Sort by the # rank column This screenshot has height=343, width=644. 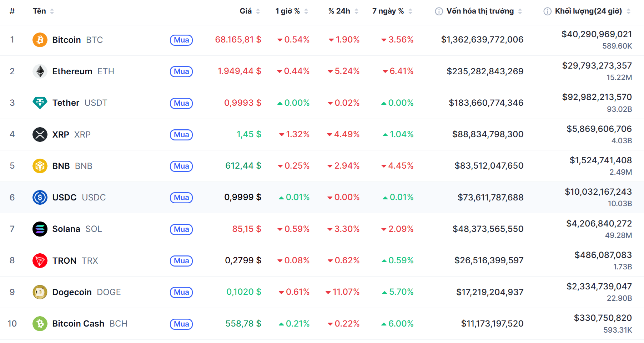tap(12, 11)
